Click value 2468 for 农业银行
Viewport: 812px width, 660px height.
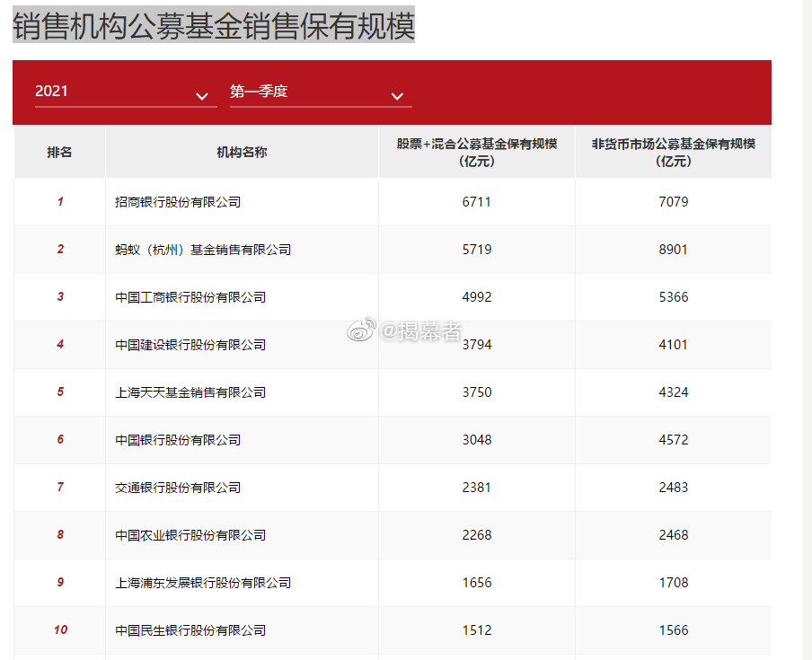click(x=673, y=535)
